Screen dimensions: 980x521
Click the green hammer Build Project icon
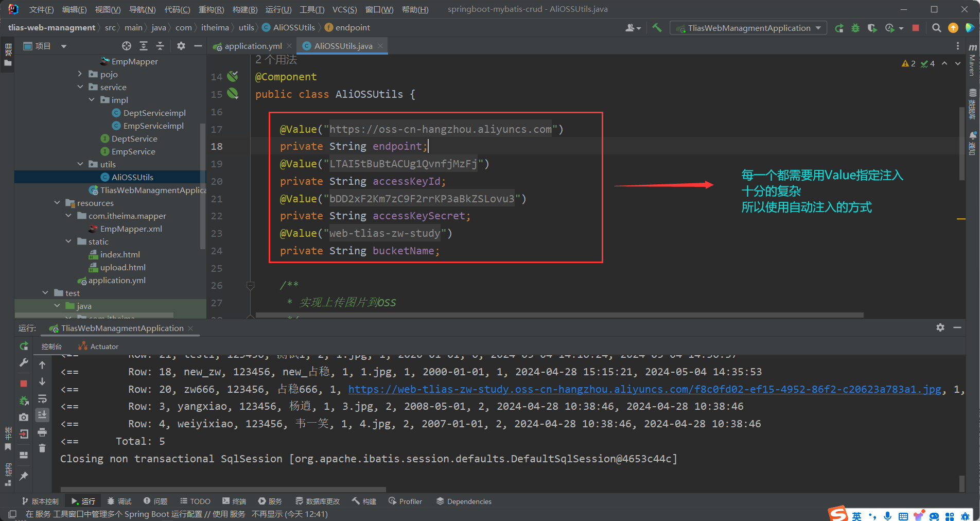pos(657,28)
